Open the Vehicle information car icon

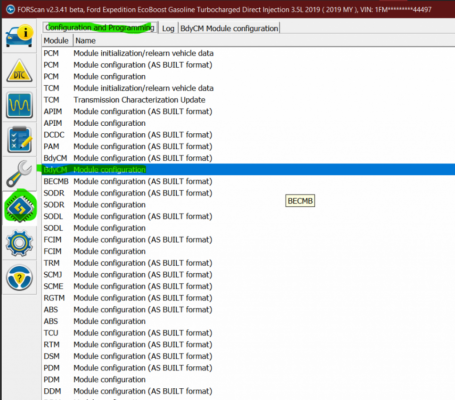point(19,36)
